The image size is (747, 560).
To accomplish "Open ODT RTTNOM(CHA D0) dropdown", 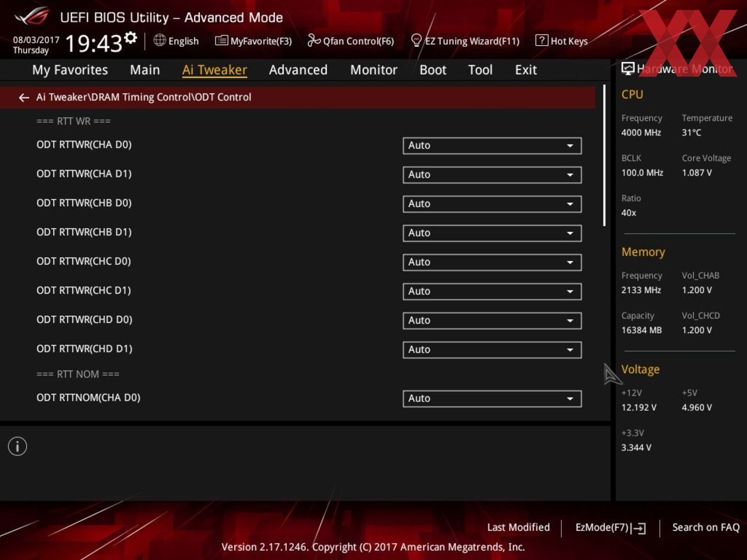I will point(492,398).
